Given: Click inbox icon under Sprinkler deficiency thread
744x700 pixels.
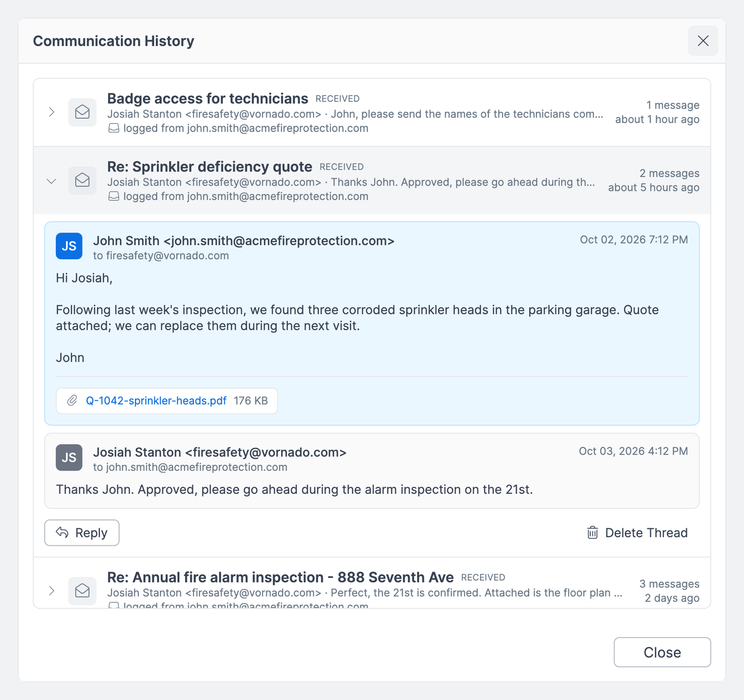Looking at the screenshot, I should (x=114, y=196).
